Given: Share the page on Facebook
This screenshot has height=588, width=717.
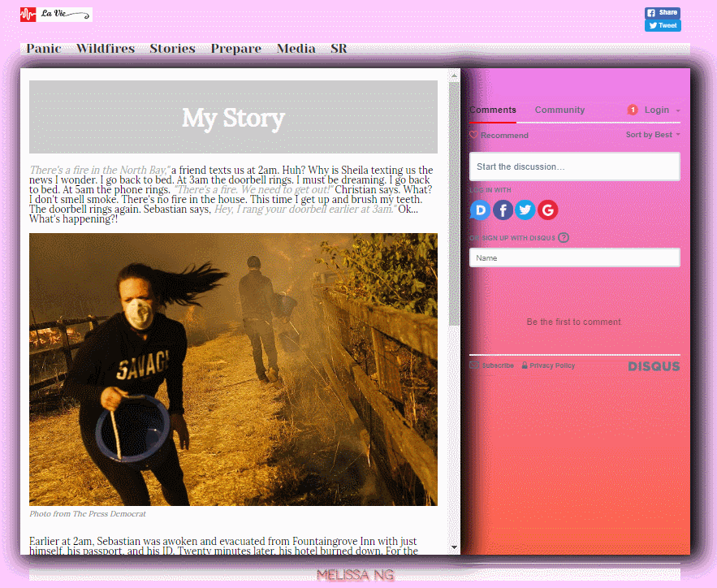Looking at the screenshot, I should coord(662,13).
